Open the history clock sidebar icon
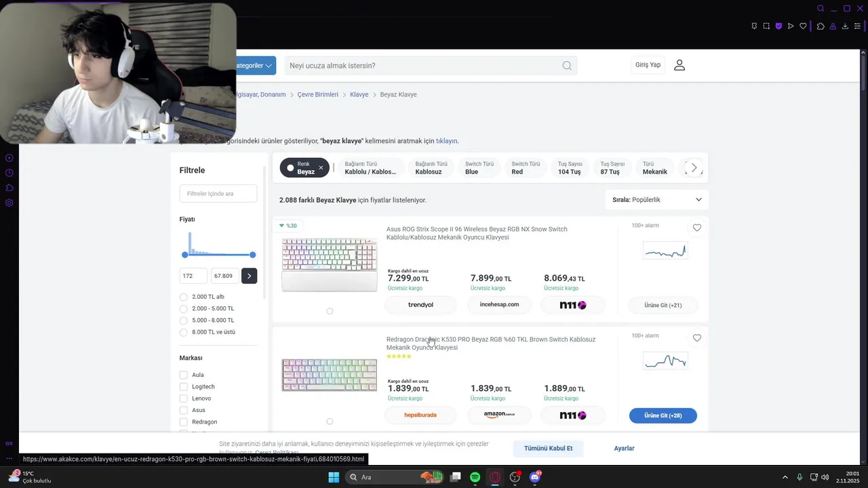 (x=9, y=173)
